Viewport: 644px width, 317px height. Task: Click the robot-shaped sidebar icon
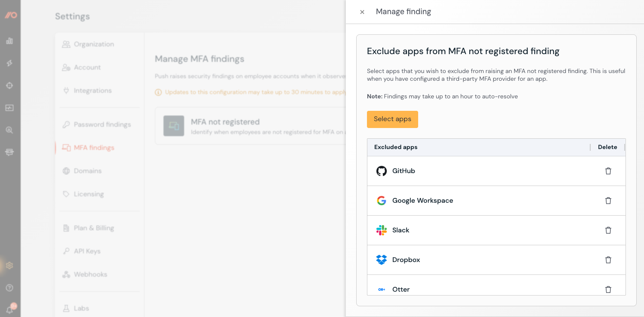[x=9, y=152]
